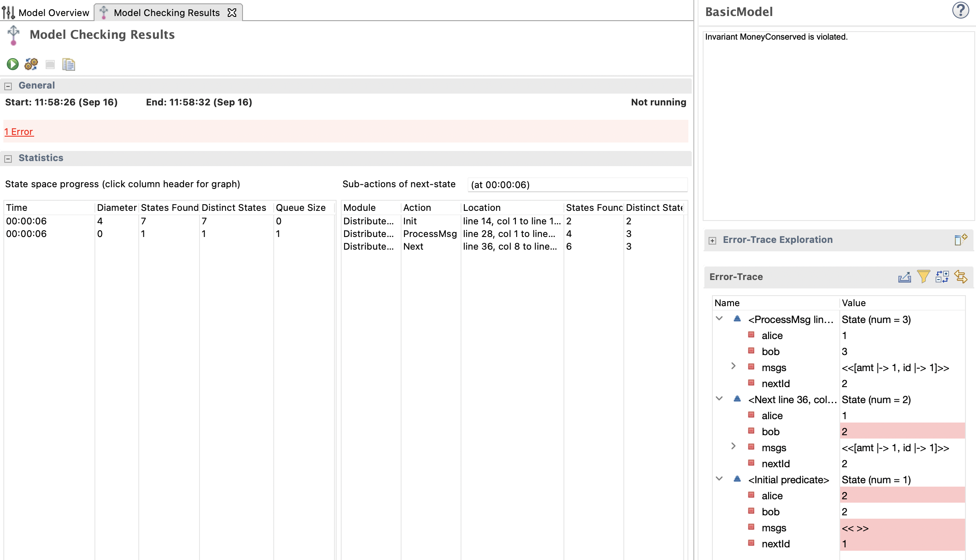Click the blue state icon of Initial predicate
976x560 pixels.
(x=737, y=479)
